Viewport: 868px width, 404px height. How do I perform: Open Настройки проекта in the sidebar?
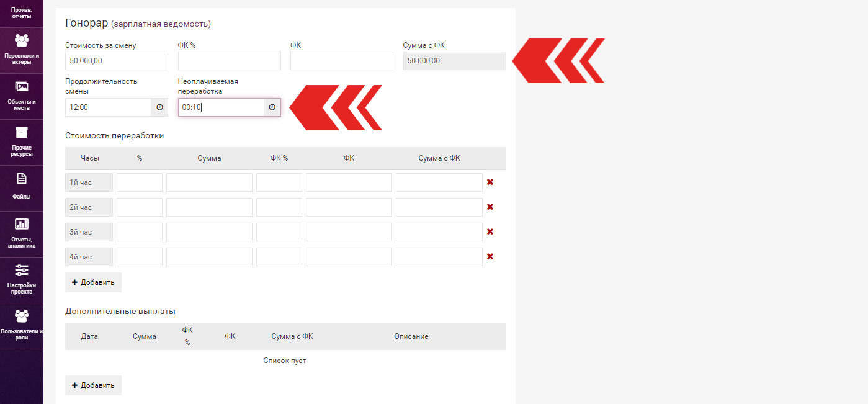22,280
